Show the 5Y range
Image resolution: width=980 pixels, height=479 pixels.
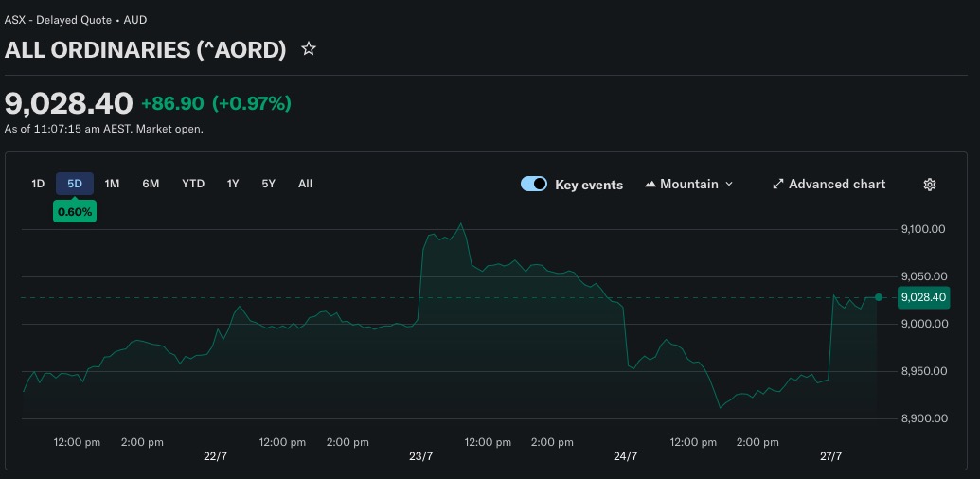pyautogui.click(x=268, y=184)
